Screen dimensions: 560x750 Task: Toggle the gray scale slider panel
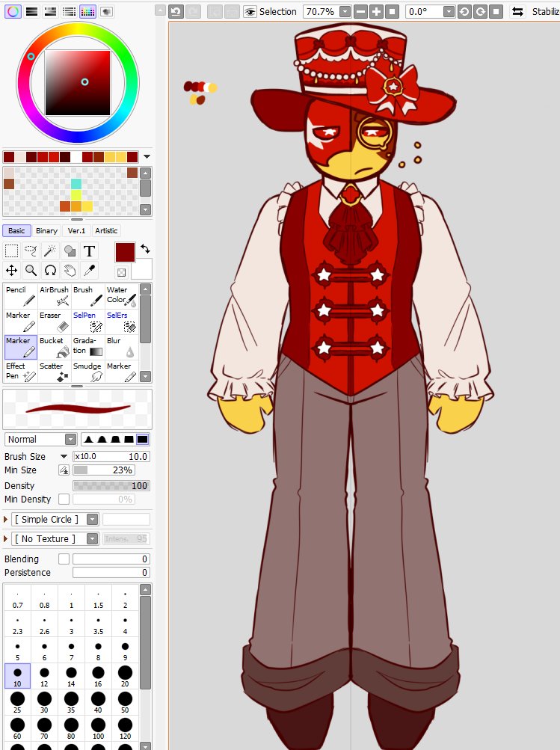[70, 11]
